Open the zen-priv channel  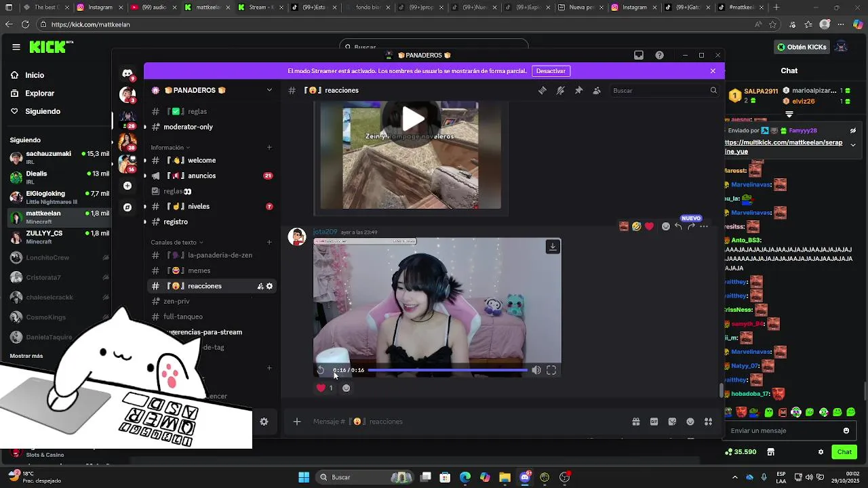tap(212, 301)
